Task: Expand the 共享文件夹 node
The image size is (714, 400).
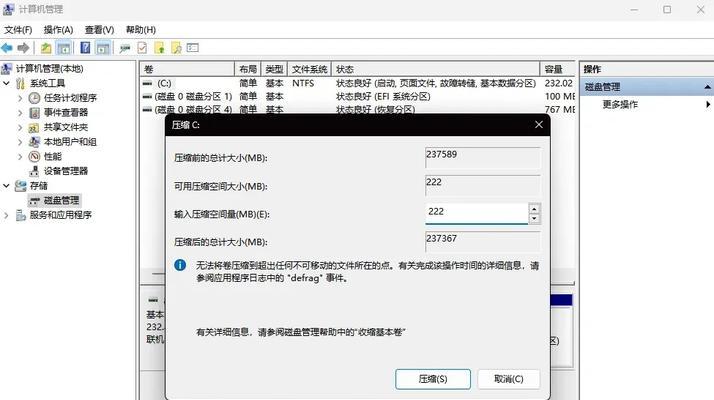Action: (20, 127)
